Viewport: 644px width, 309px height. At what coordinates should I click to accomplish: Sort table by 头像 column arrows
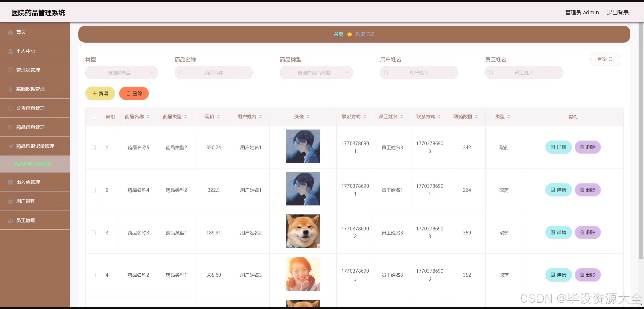tap(308, 117)
